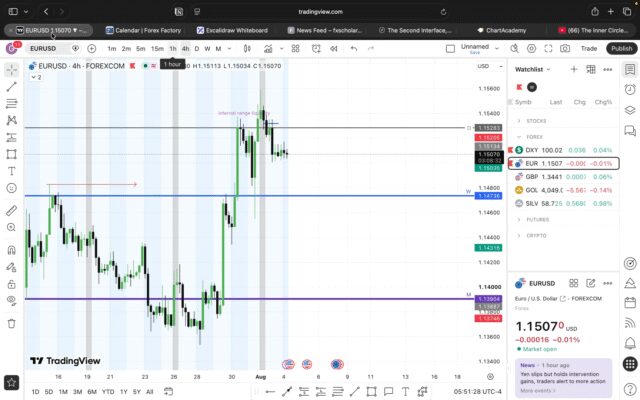Lock all drawing tools
Screen dimensions: 640x400
click(x=11, y=284)
